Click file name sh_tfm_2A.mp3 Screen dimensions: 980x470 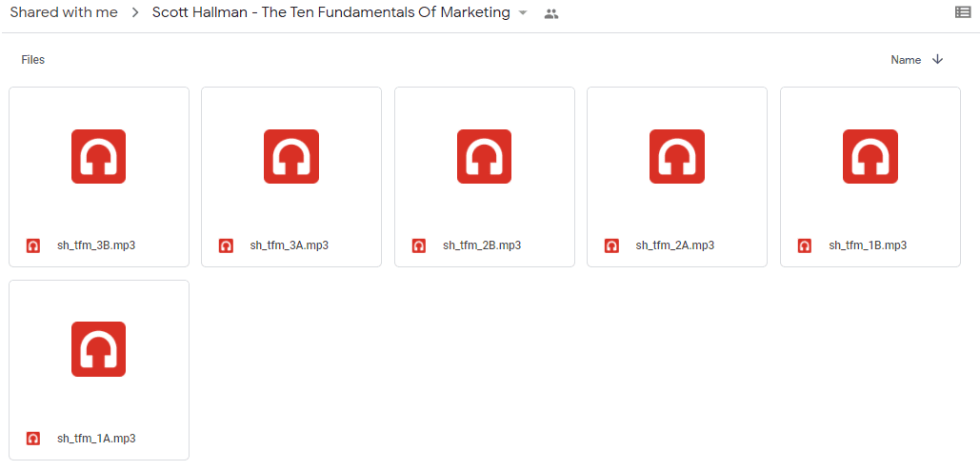(x=675, y=245)
